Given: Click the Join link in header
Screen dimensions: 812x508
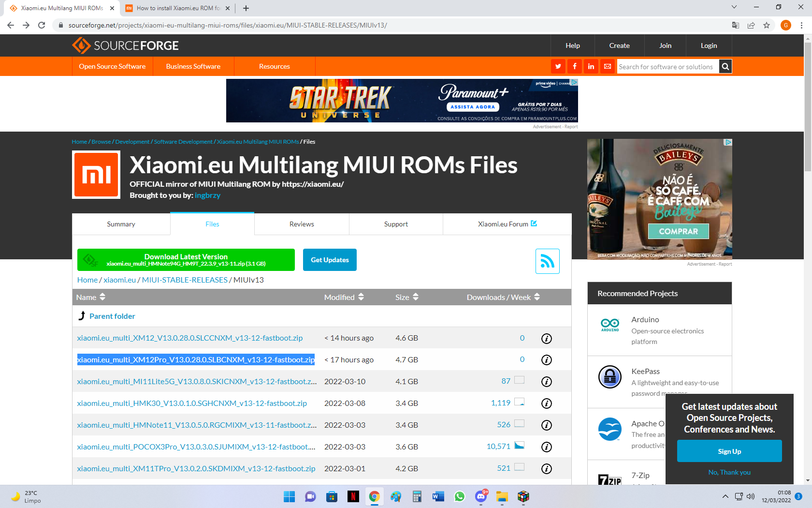Looking at the screenshot, I should (665, 45).
